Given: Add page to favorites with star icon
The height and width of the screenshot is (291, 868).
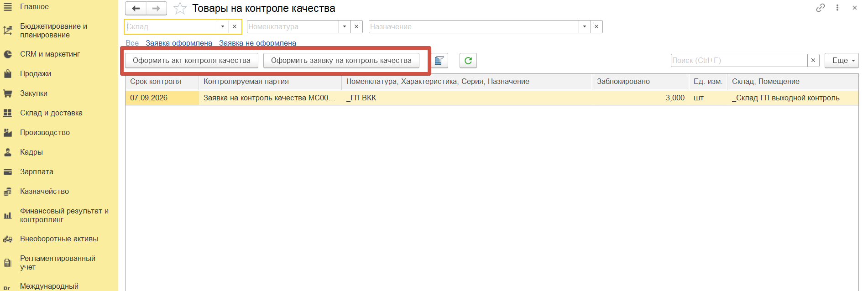Looking at the screenshot, I should (180, 9).
